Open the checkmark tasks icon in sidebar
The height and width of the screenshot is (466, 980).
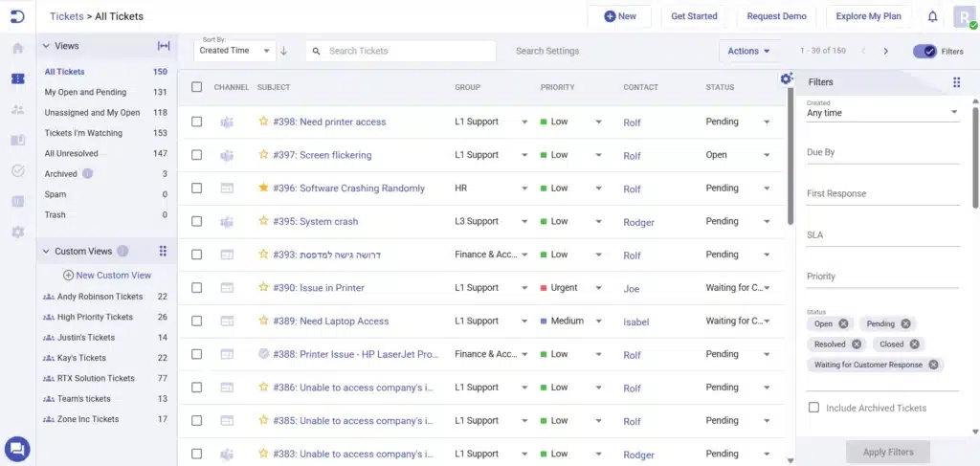coord(18,170)
